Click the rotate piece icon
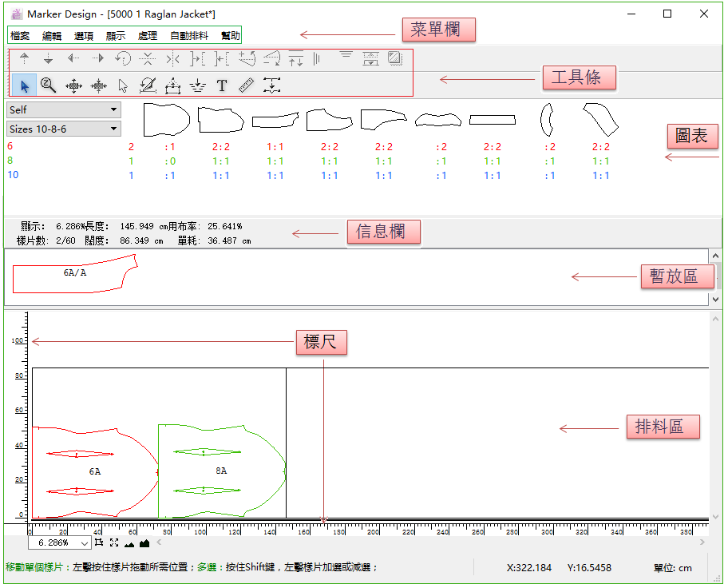728x588 pixels. (122, 58)
